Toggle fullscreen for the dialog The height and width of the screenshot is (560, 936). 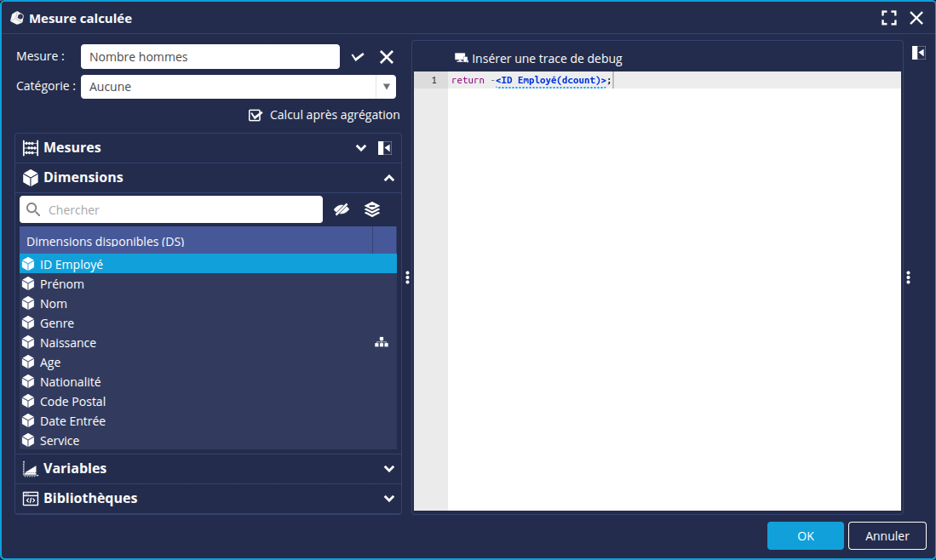click(889, 18)
